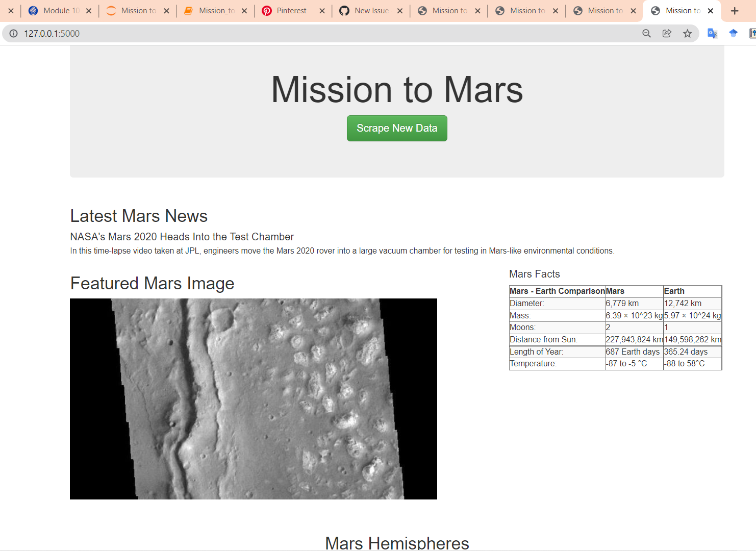
Task: Click the 5.97 × 10^24 kg cell
Action: (693, 316)
